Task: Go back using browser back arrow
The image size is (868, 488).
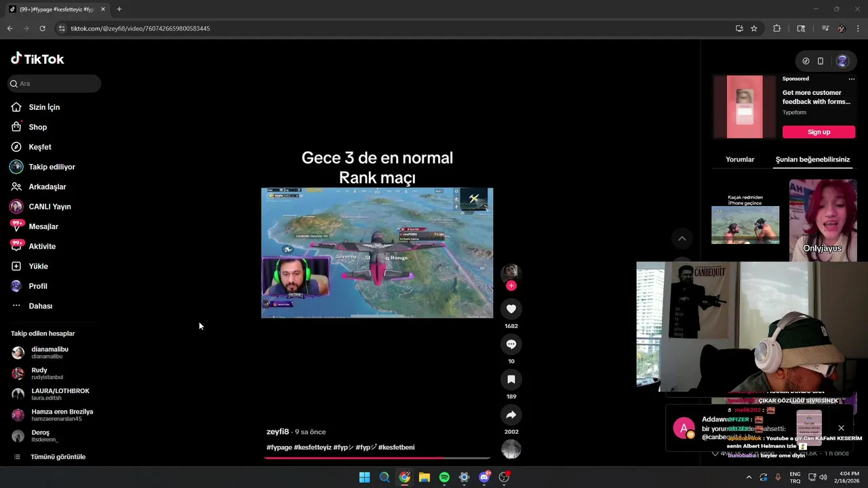Action: (9, 28)
